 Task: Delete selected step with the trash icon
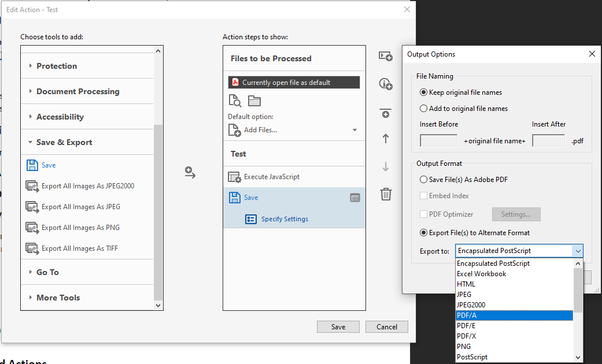[386, 194]
